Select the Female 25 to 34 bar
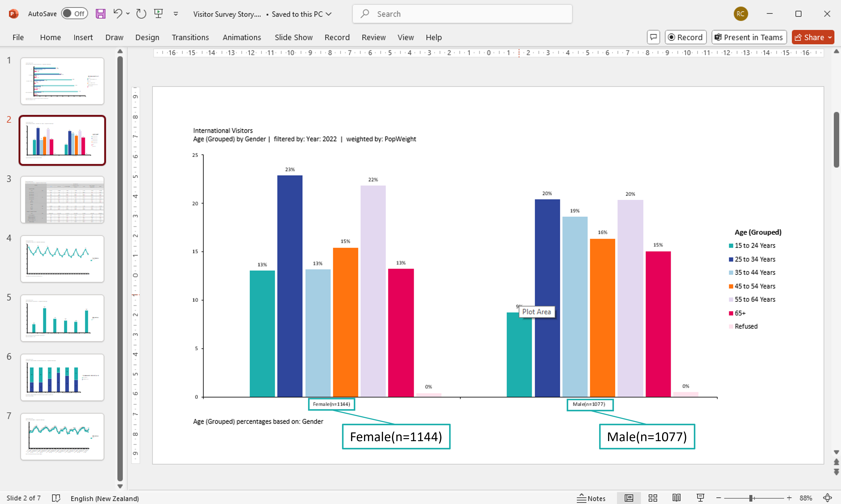 (290, 286)
